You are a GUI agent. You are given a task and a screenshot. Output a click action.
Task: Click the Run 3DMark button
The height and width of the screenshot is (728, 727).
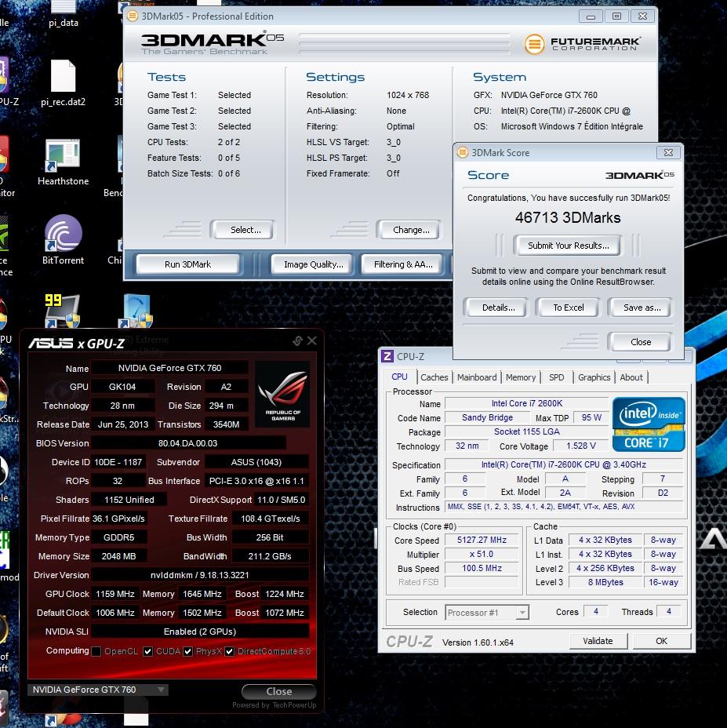pos(187,264)
